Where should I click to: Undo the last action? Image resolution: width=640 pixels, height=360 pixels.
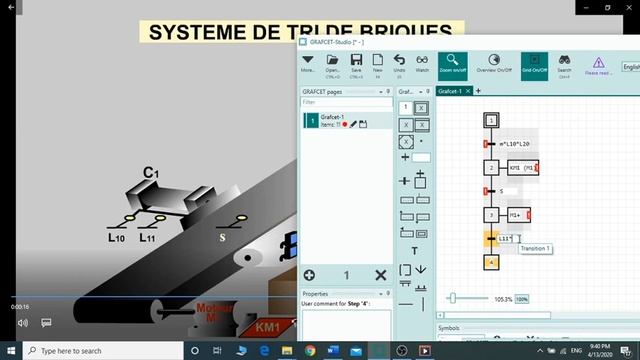[399, 65]
